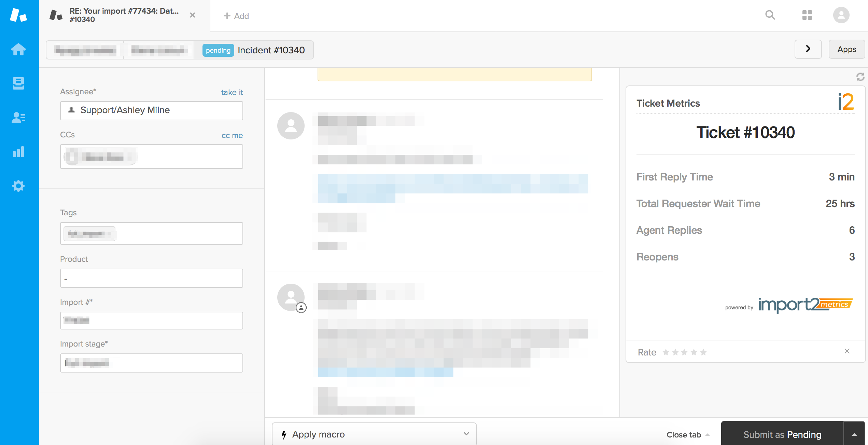Open the Zendesk product switcher grid
Viewport: 868px width, 445px height.
tap(808, 15)
